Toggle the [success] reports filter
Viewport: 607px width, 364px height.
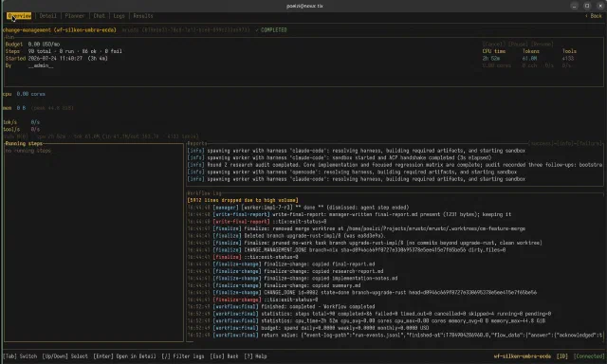pos(543,143)
